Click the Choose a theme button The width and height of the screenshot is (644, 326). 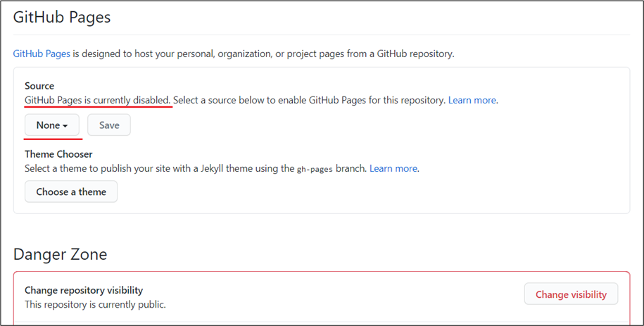[x=71, y=192]
